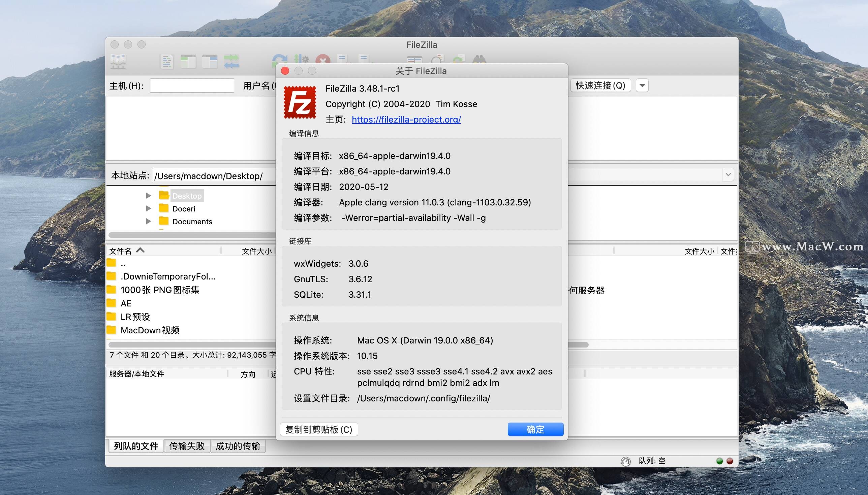Click '/Users/macdown/.config/filezilla/' path text
The image size is (868, 495).
point(424,398)
